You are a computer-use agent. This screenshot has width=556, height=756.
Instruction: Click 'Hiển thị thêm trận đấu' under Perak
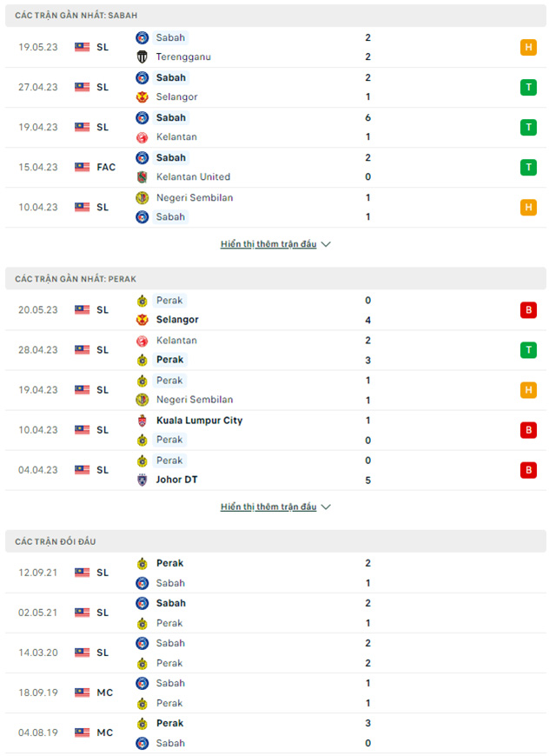point(268,507)
